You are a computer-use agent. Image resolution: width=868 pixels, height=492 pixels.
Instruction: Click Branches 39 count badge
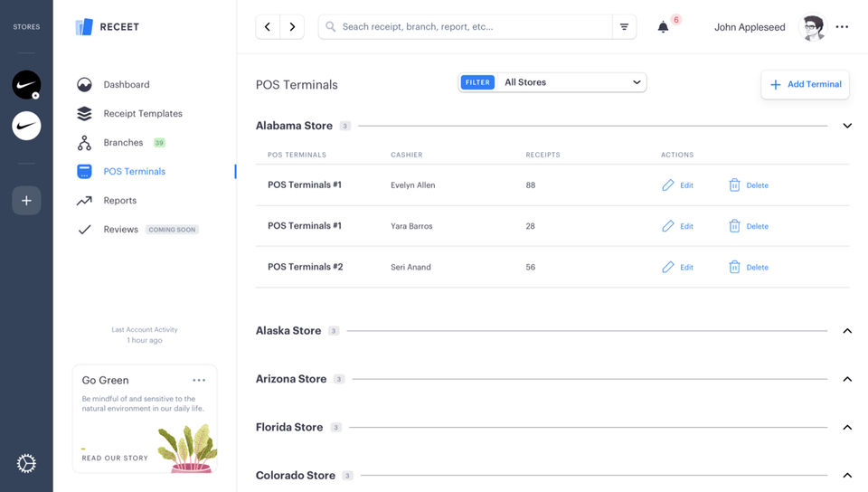(x=159, y=143)
